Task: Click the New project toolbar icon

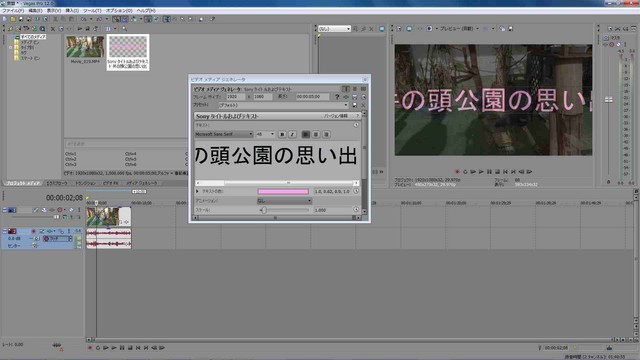Action: click(x=5, y=19)
